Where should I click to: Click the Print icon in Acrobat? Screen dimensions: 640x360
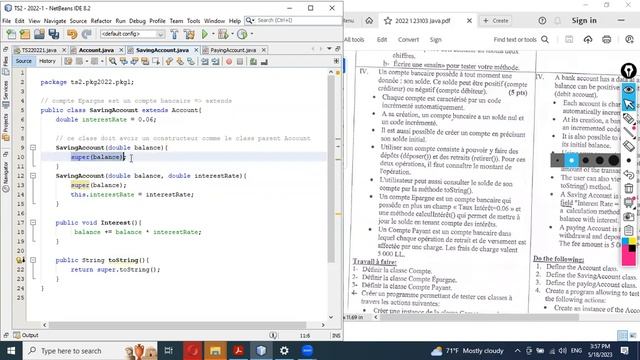pos(607,40)
